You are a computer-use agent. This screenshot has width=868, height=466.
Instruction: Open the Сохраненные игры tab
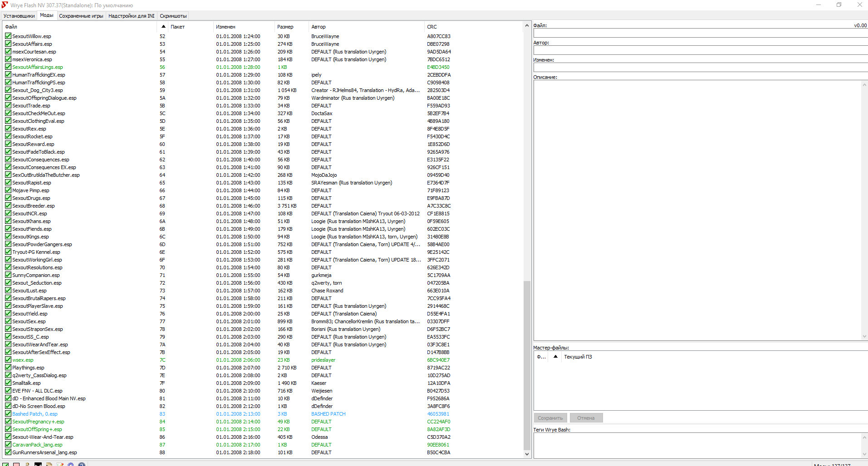81,16
